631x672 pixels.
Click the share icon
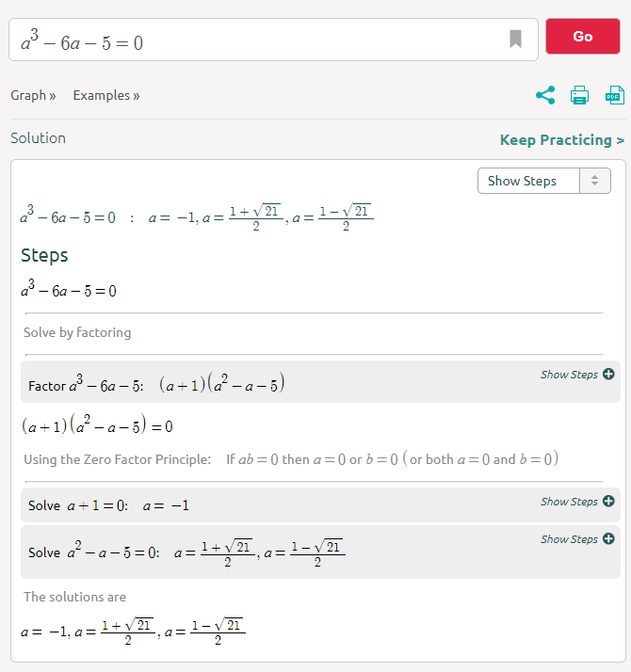545,95
